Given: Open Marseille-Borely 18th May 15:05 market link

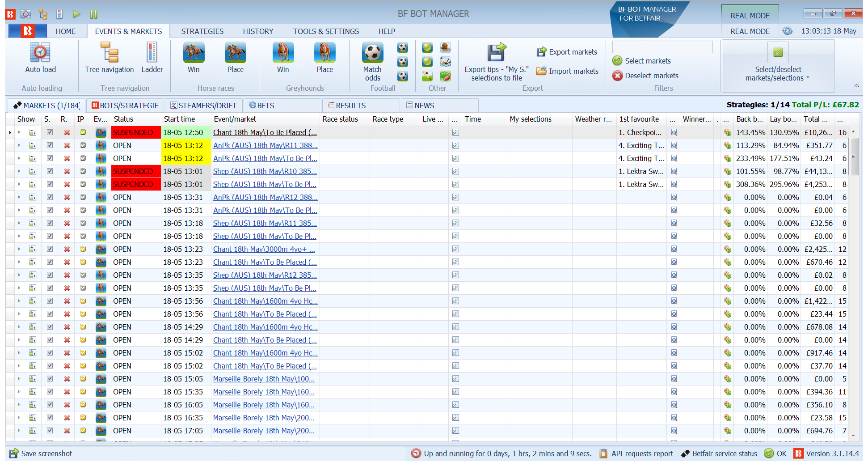Looking at the screenshot, I should point(264,379).
